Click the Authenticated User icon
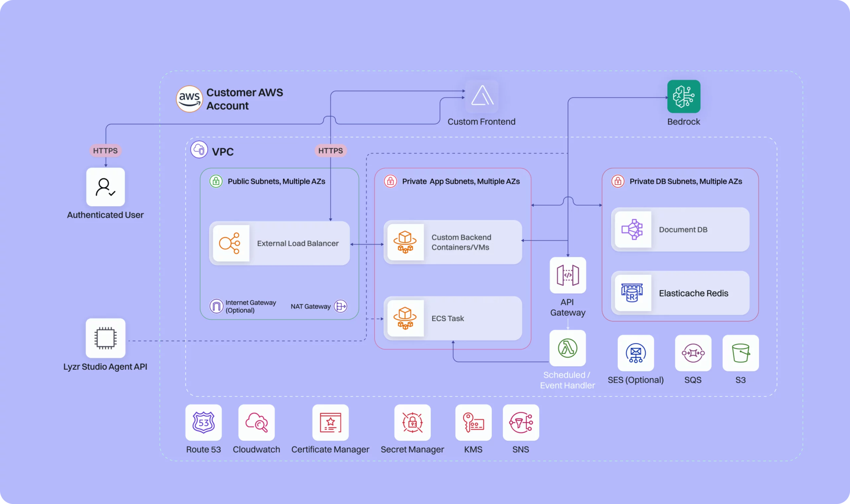The height and width of the screenshot is (504, 850). point(105,187)
